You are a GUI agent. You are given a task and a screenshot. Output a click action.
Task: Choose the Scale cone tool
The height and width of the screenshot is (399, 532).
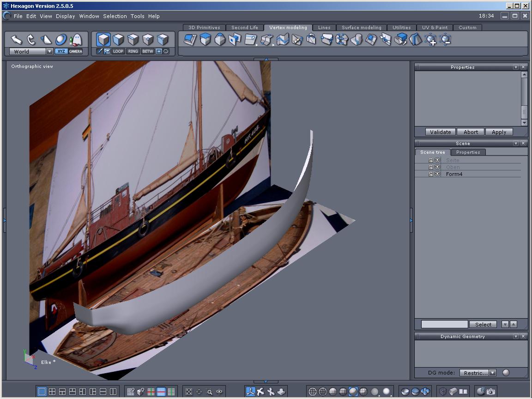(46, 40)
